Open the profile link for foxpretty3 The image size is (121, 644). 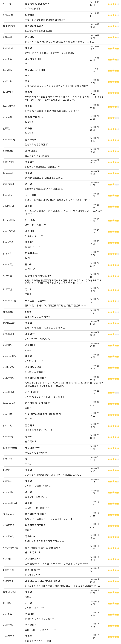[9, 26]
